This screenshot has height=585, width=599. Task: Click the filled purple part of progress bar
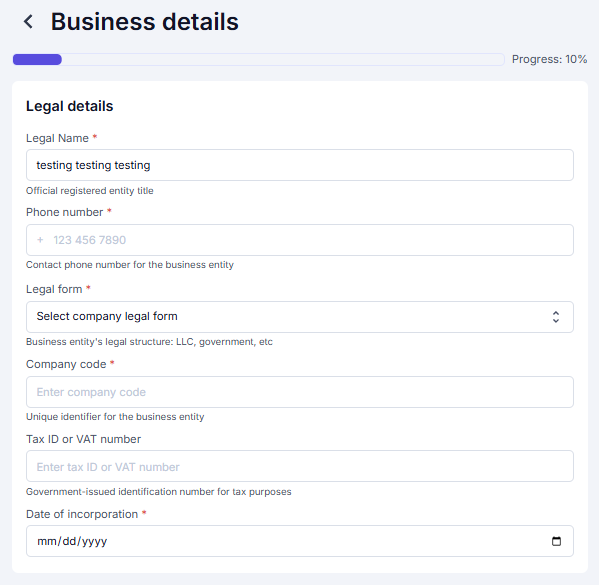tap(37, 59)
